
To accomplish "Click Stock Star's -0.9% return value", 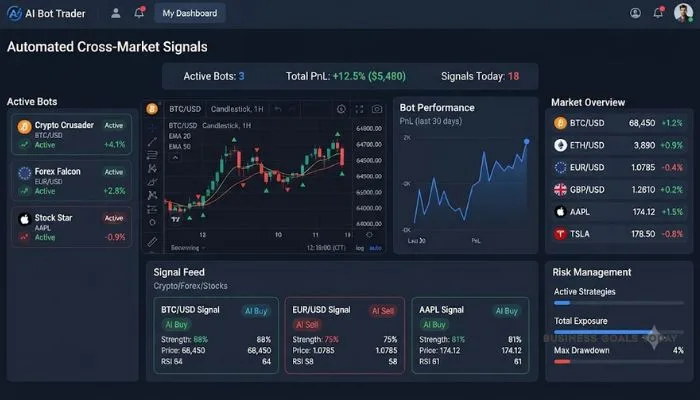I will point(115,237).
